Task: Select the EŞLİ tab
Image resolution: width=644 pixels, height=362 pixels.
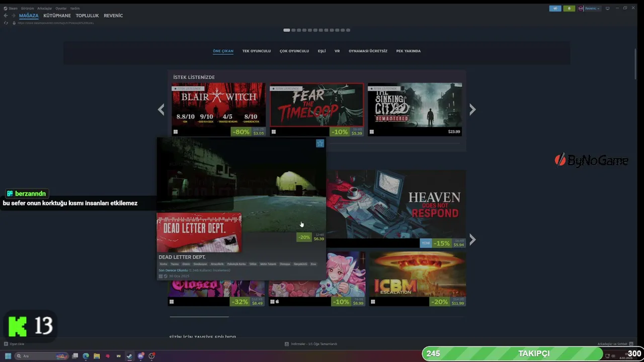Action: (321, 51)
